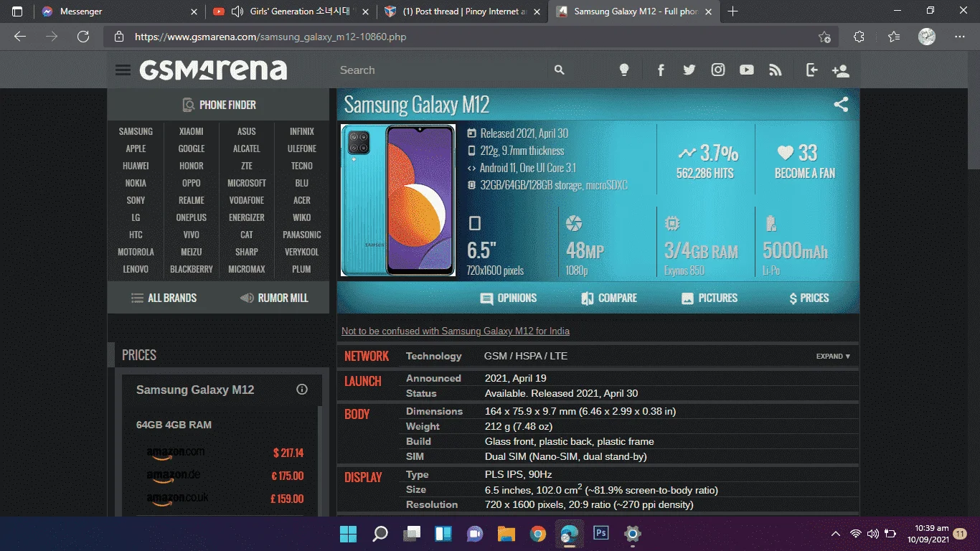Launch Photoshop from the taskbar

[601, 534]
